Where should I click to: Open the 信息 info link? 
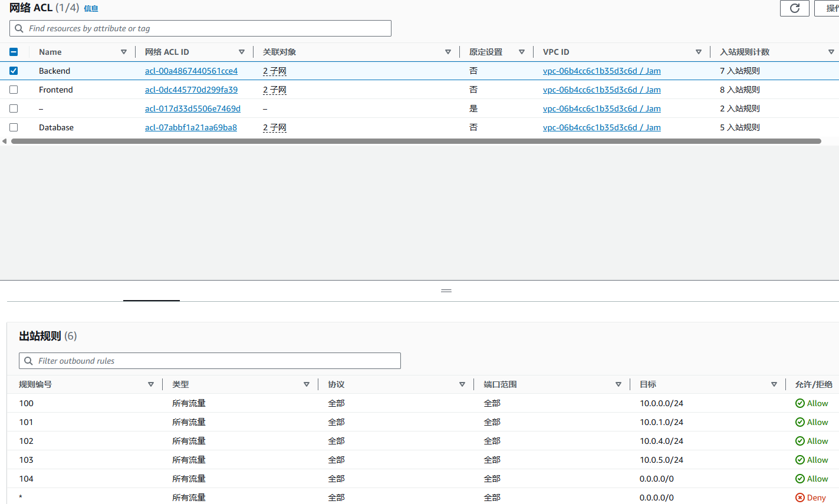coord(91,9)
